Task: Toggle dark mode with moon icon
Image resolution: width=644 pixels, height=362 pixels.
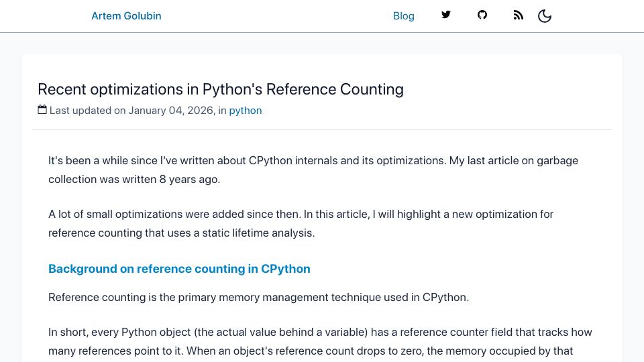Action: click(x=545, y=16)
